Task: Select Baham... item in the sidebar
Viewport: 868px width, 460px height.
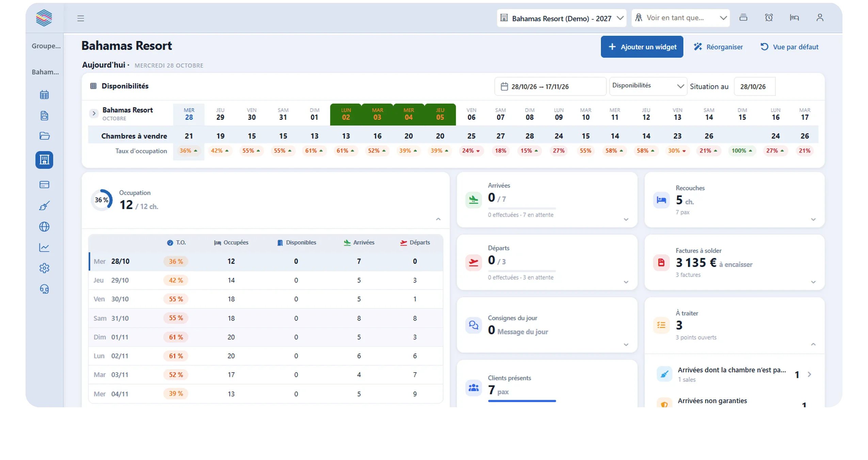Action: pyautogui.click(x=45, y=72)
